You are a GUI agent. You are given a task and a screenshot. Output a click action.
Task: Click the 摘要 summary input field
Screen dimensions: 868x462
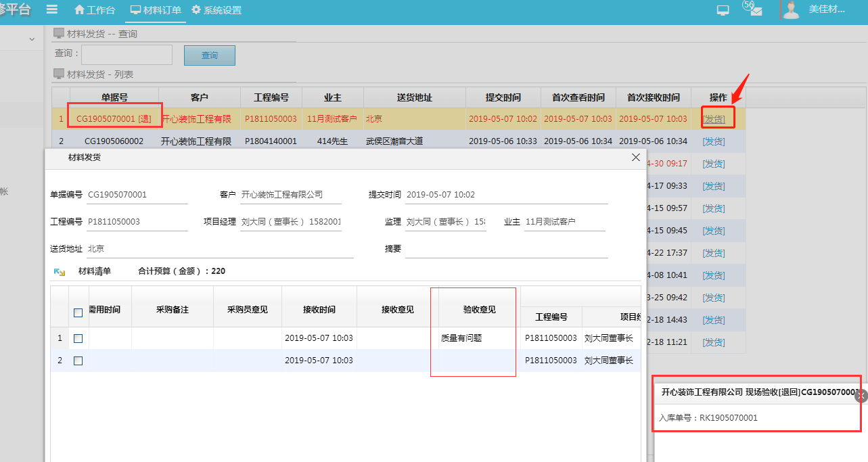[507, 246]
